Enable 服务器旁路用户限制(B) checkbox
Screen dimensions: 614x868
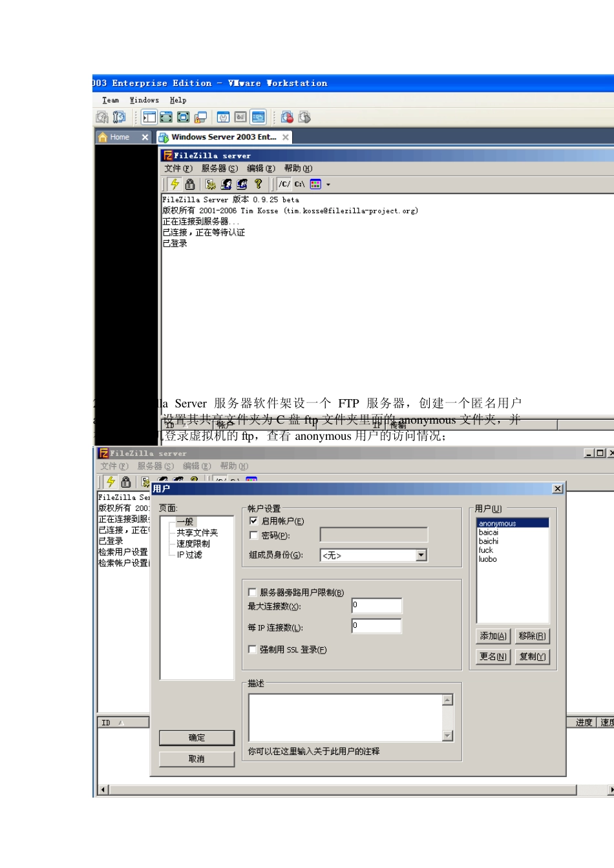coord(253,592)
